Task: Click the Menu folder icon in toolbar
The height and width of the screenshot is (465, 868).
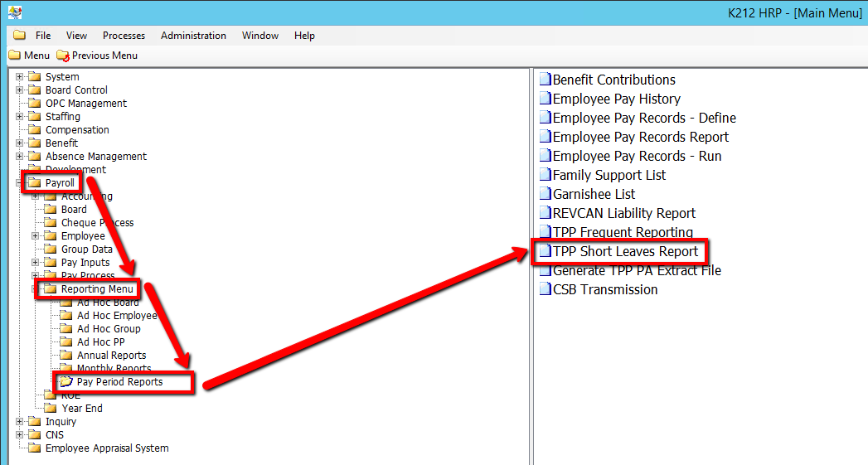Action: [x=14, y=56]
